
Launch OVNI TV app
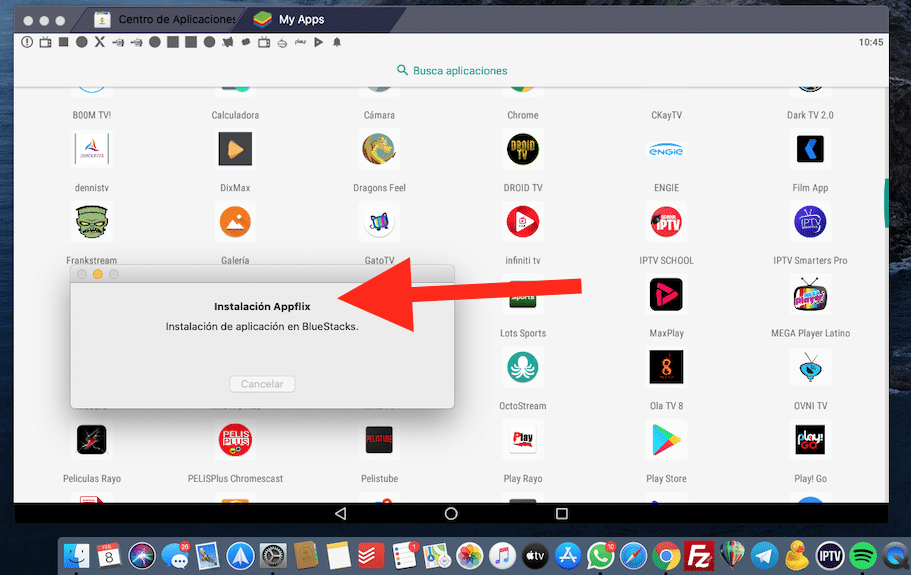(810, 367)
